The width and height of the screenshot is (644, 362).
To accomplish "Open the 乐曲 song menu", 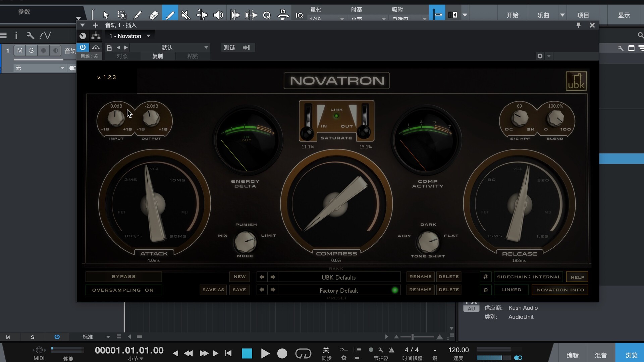I will 543,15.
